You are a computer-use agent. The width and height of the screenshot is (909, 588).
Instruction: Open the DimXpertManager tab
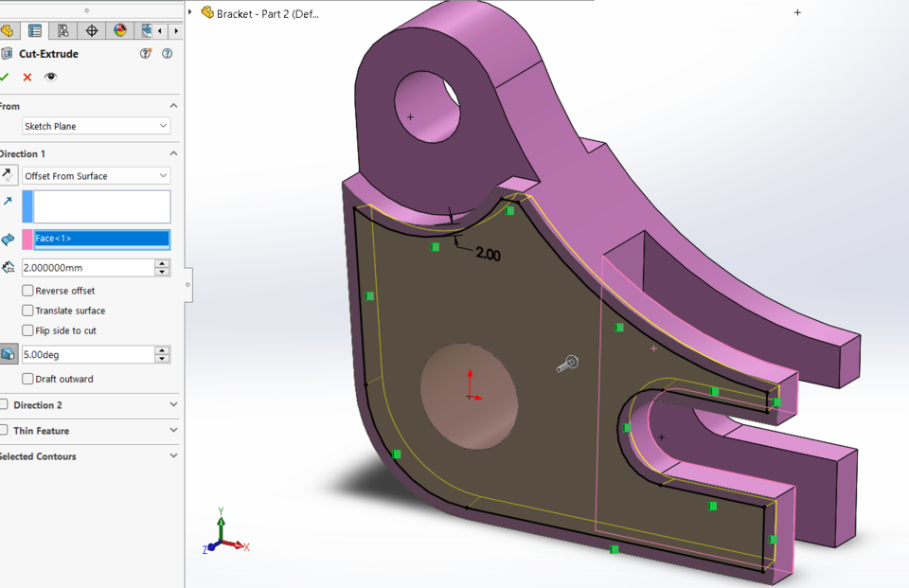click(90, 30)
